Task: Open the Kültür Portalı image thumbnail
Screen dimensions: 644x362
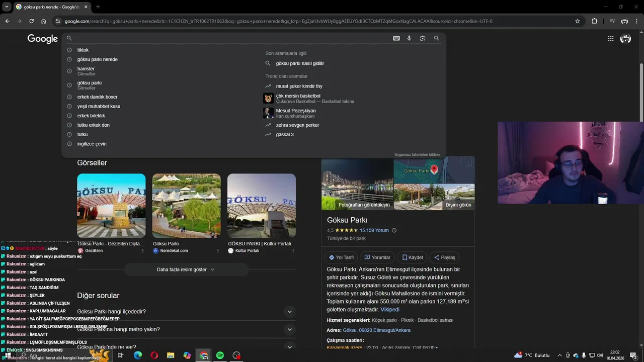Action: [x=262, y=206]
